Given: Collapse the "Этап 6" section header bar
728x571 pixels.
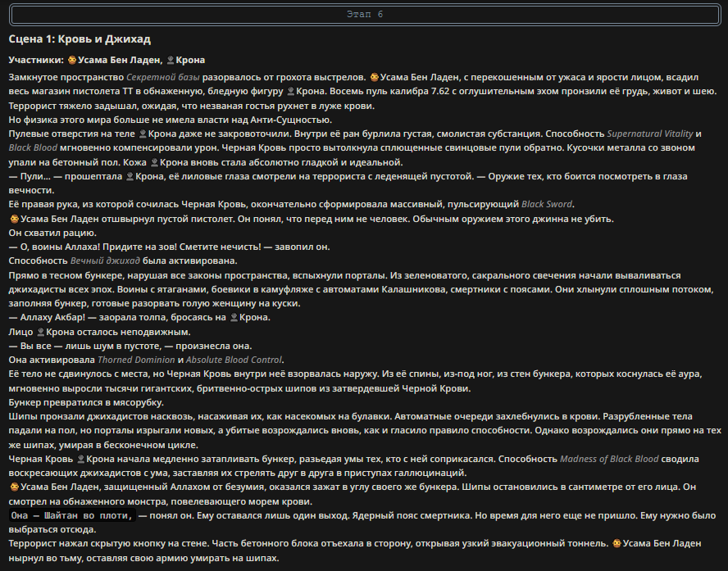Looking at the screenshot, I should pos(365,15).
